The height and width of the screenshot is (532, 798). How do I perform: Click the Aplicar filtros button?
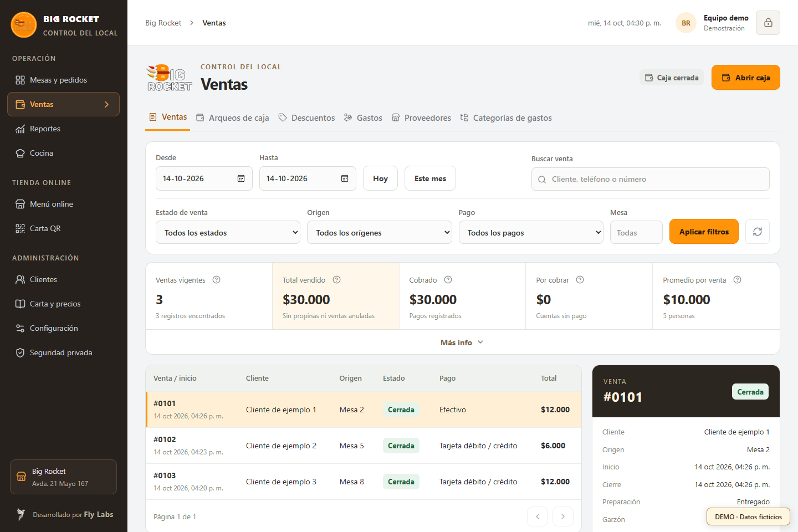704,232
